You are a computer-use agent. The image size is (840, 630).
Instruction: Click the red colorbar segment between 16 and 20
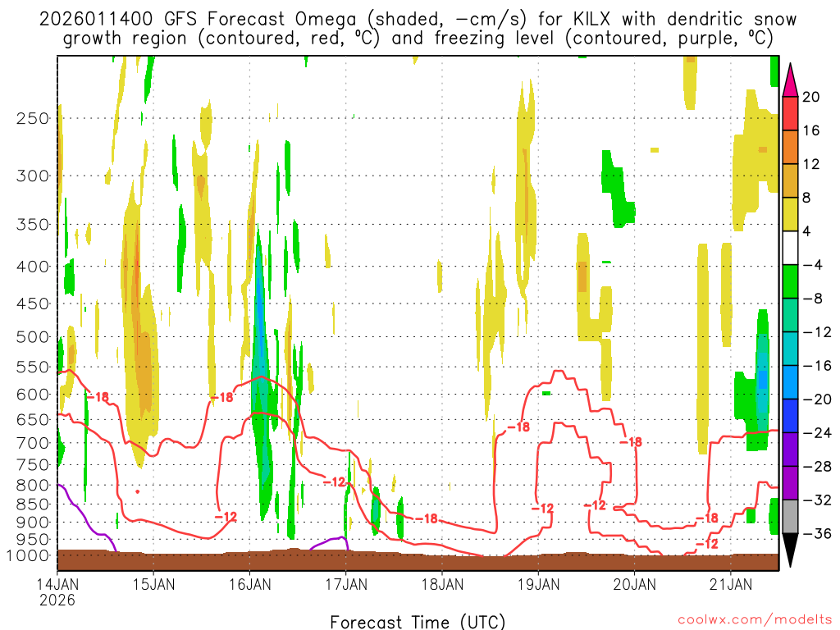(790, 113)
